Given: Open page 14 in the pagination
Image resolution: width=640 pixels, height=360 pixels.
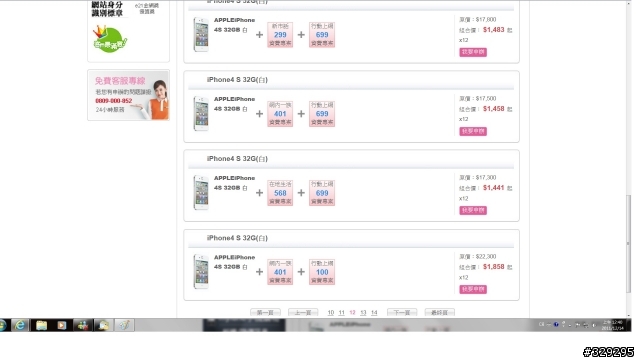Looking at the screenshot, I should tap(374, 313).
